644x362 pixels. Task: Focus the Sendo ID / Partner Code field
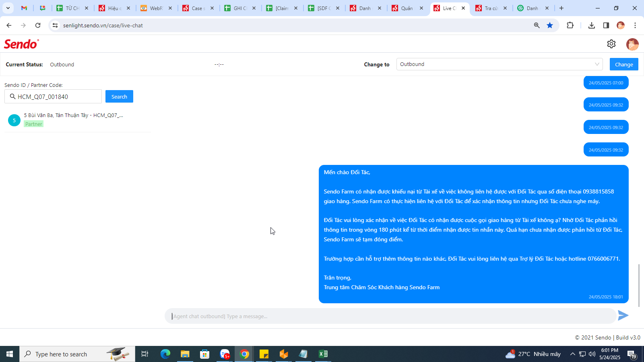pos(53,97)
